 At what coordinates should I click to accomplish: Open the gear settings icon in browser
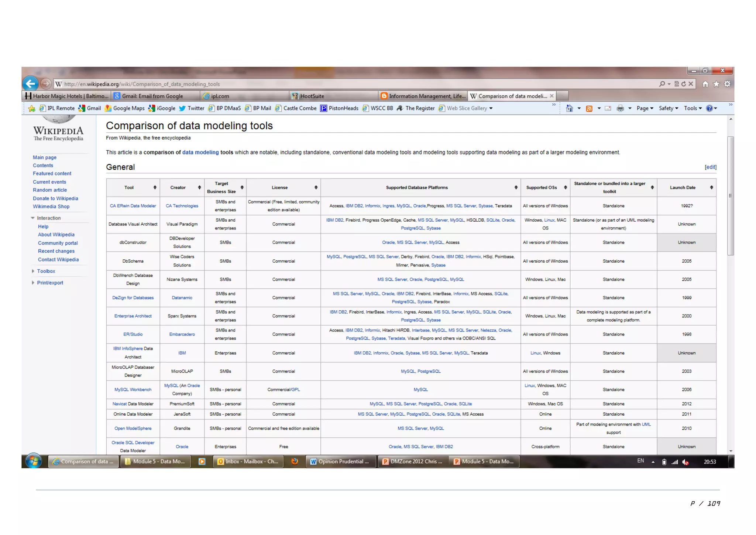(727, 84)
